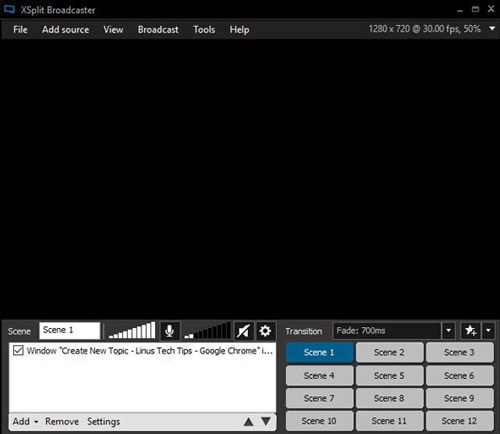Viewport: 500px width, 434px height.
Task: Adjust the microphone volume level bars
Action: tap(132, 331)
